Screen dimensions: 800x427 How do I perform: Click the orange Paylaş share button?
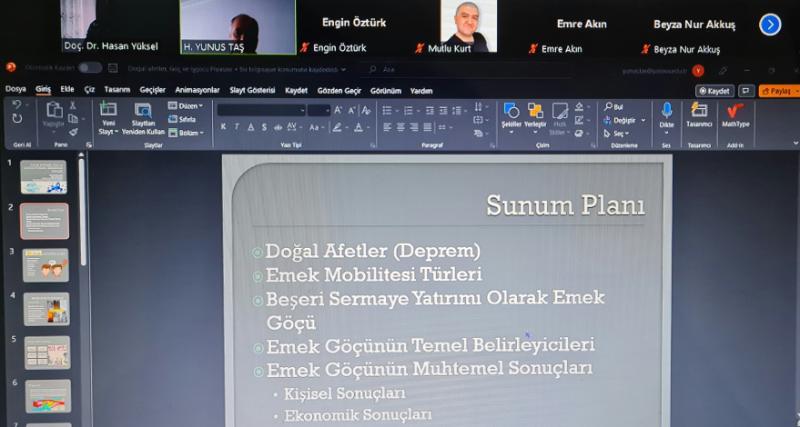(779, 91)
